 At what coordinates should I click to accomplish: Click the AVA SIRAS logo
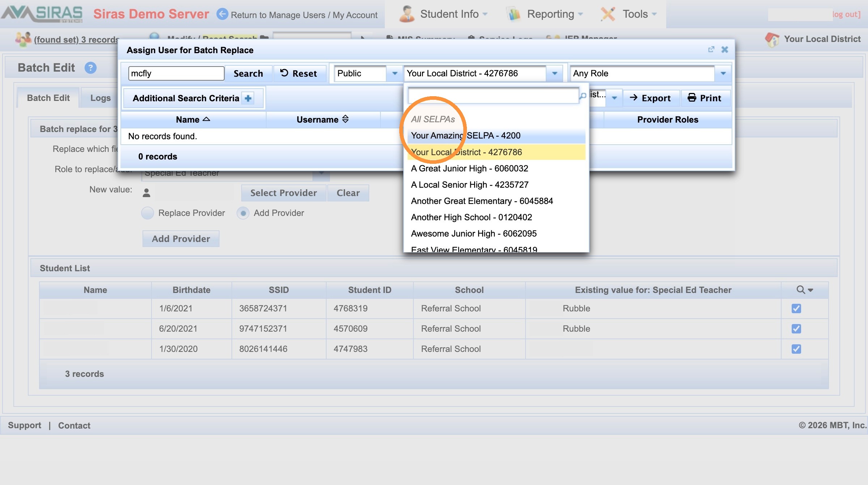pos(42,14)
